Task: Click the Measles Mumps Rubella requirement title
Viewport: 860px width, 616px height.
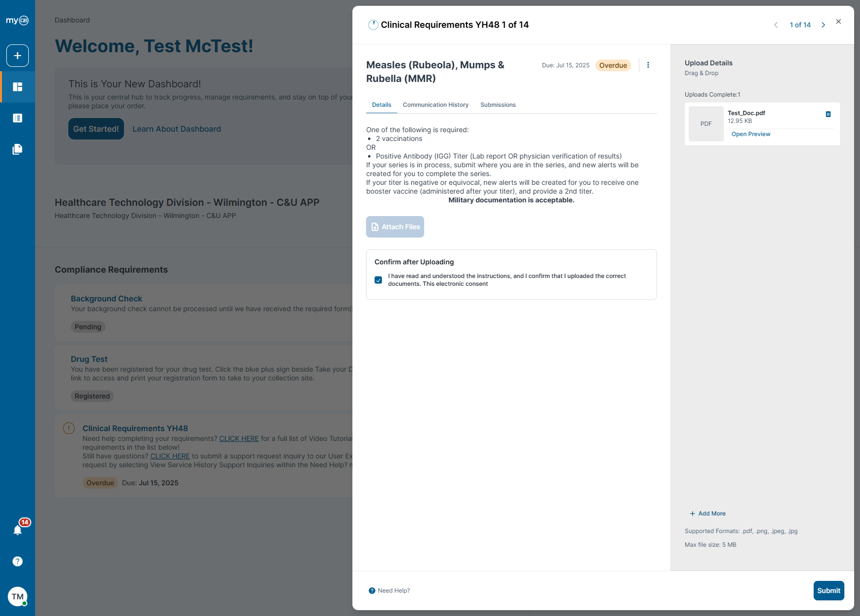Action: [435, 72]
